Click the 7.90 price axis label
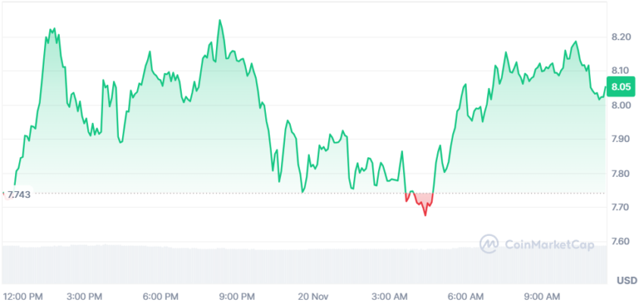Screen dimensions: 644x305 point(621,139)
